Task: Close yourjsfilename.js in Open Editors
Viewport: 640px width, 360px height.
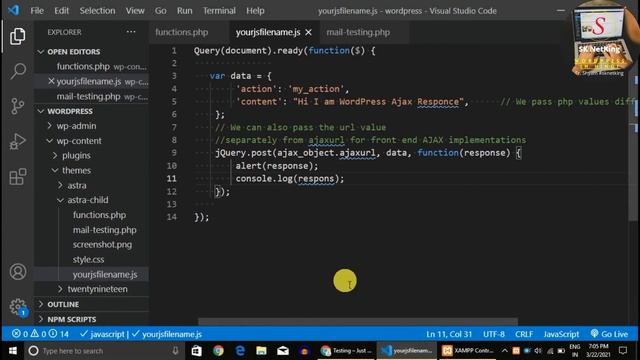Action: point(51,81)
